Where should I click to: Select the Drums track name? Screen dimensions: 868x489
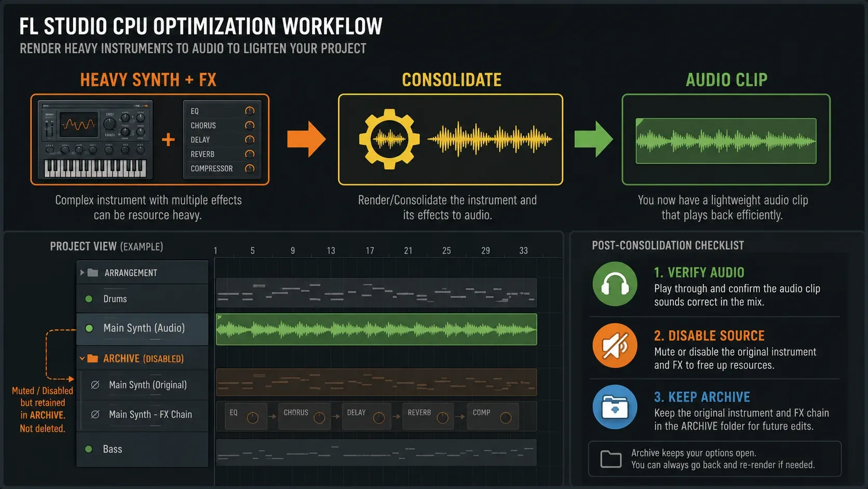point(115,299)
